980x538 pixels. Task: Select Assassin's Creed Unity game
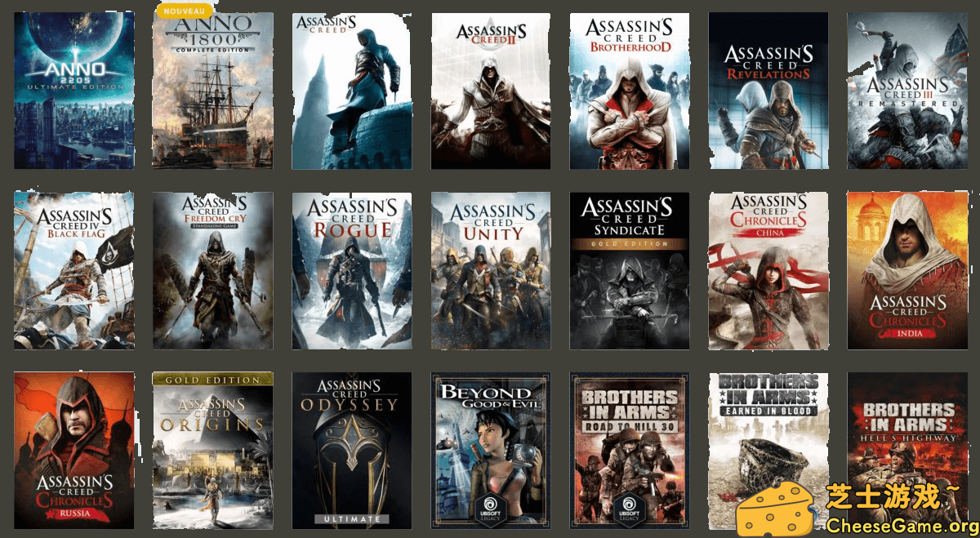click(491, 270)
